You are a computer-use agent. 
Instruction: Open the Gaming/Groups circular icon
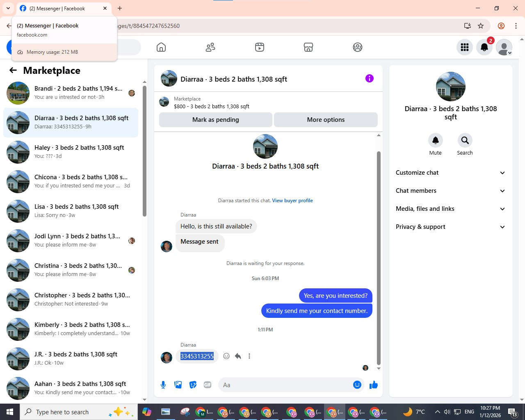click(358, 47)
